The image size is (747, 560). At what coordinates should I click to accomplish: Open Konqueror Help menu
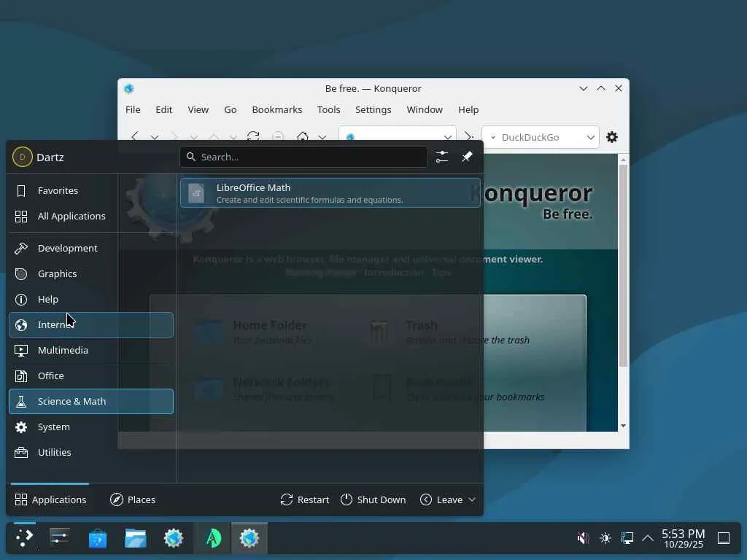468,109
